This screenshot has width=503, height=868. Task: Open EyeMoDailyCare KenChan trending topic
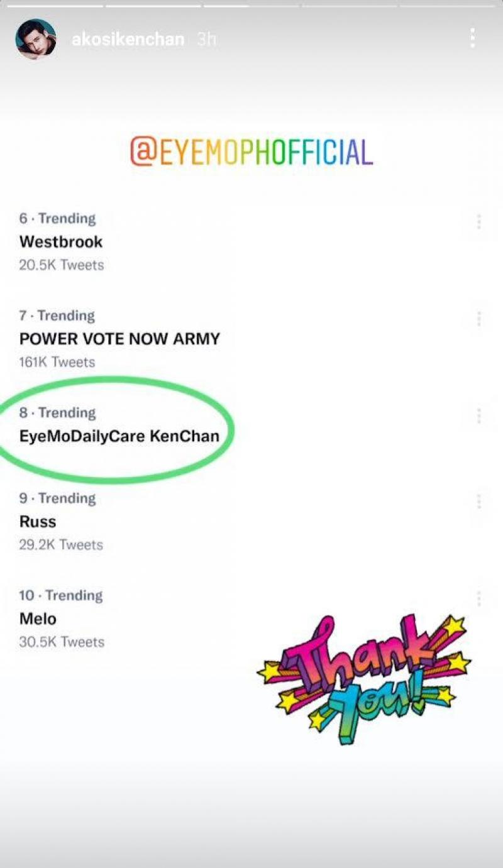tap(119, 436)
